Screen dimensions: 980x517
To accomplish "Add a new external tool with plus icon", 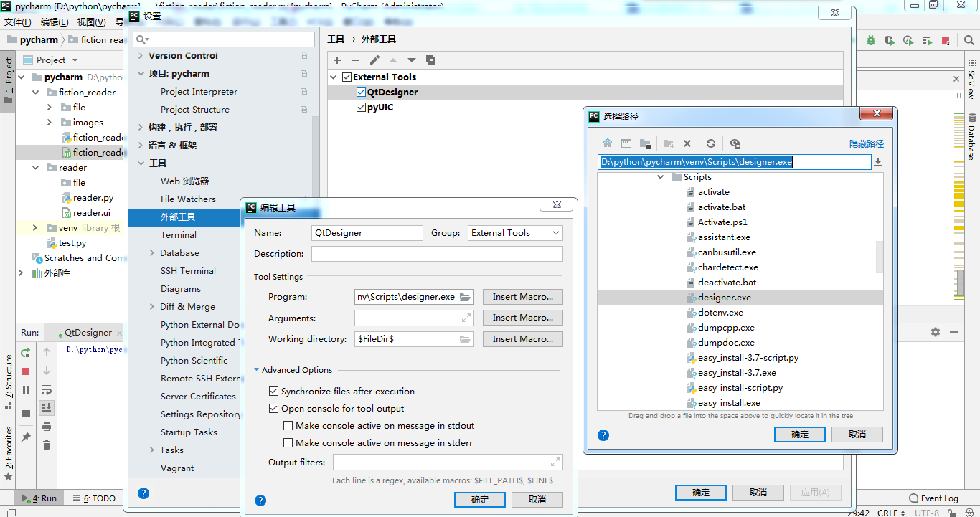I will pos(337,60).
